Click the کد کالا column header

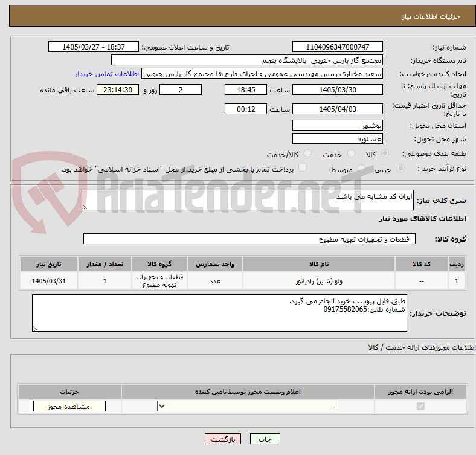(422, 264)
